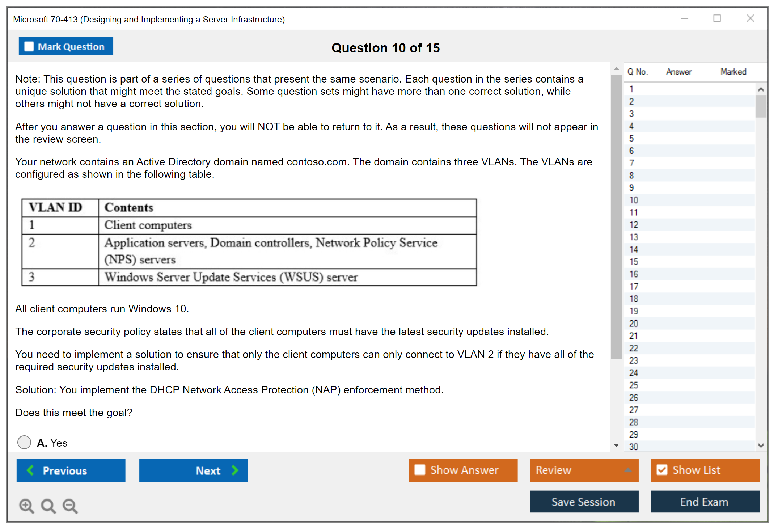Screen dimensions: 778x532
Task: Click the Save Session button
Action: (584, 502)
